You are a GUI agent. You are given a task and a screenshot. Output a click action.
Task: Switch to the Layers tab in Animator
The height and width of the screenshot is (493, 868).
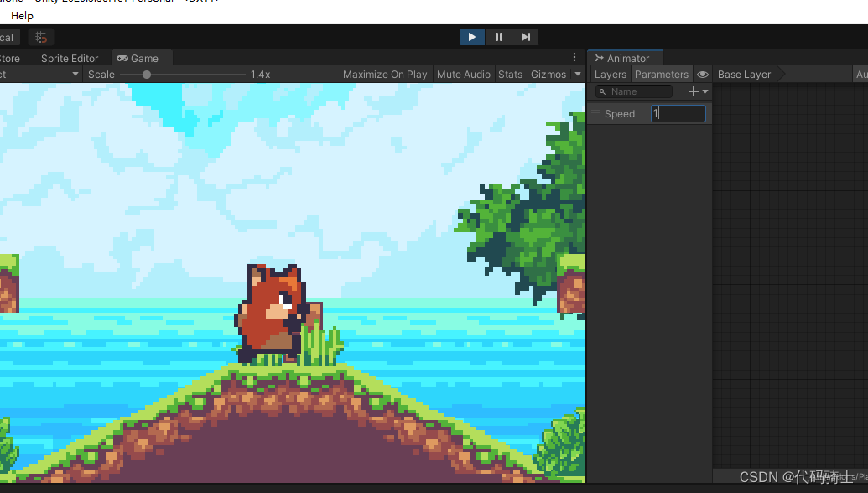610,75
